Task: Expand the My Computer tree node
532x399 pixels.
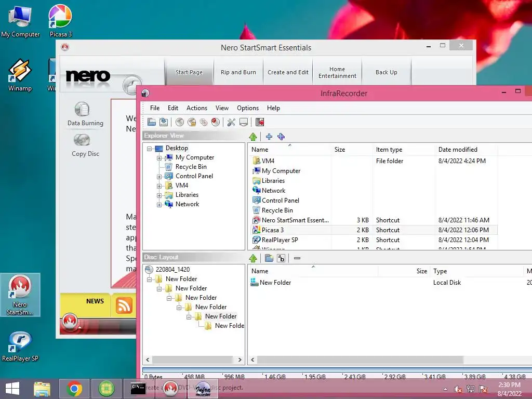Action: tap(159, 158)
